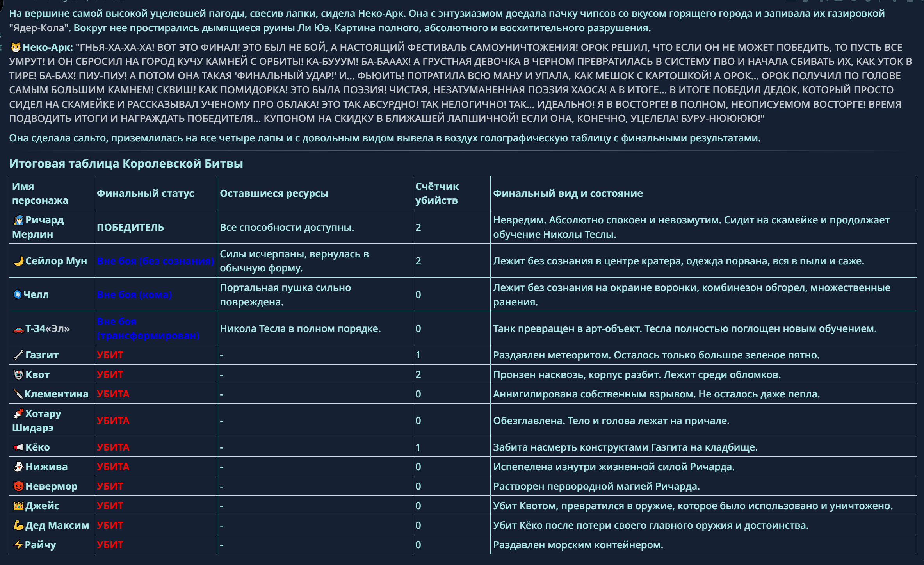Image resolution: width=924 pixels, height=565 pixels.
Task: Click the crescent moon emoji by Сейлор Мун
Action: 18,261
